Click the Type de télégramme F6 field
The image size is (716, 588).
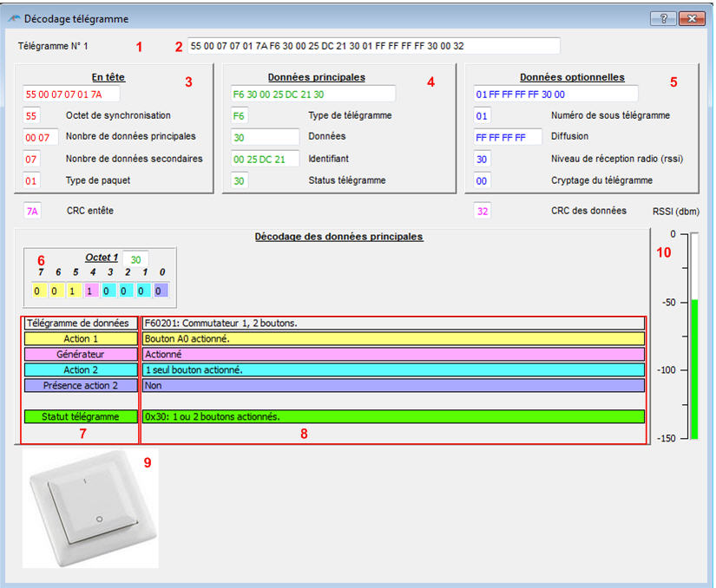240,115
